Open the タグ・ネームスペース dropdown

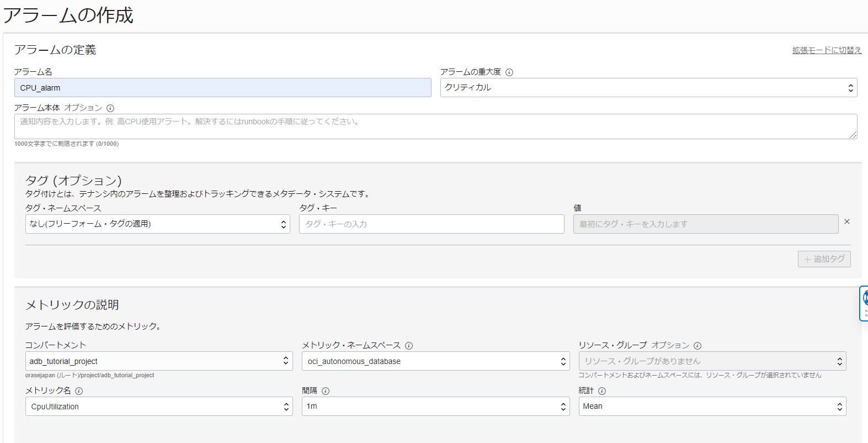click(x=158, y=224)
